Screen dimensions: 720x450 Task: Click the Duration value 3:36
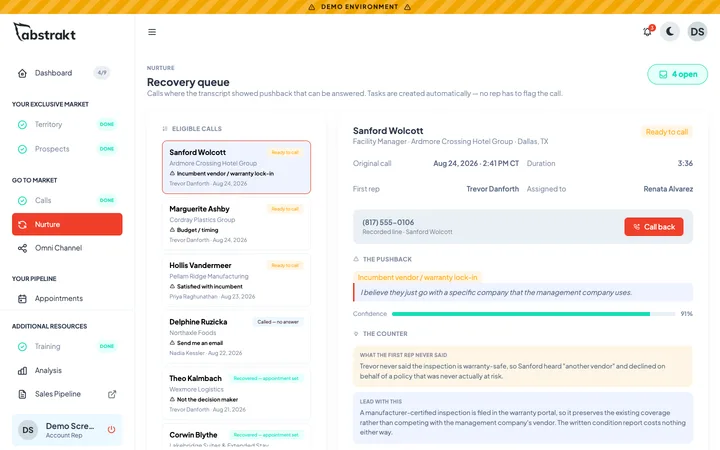(685, 163)
